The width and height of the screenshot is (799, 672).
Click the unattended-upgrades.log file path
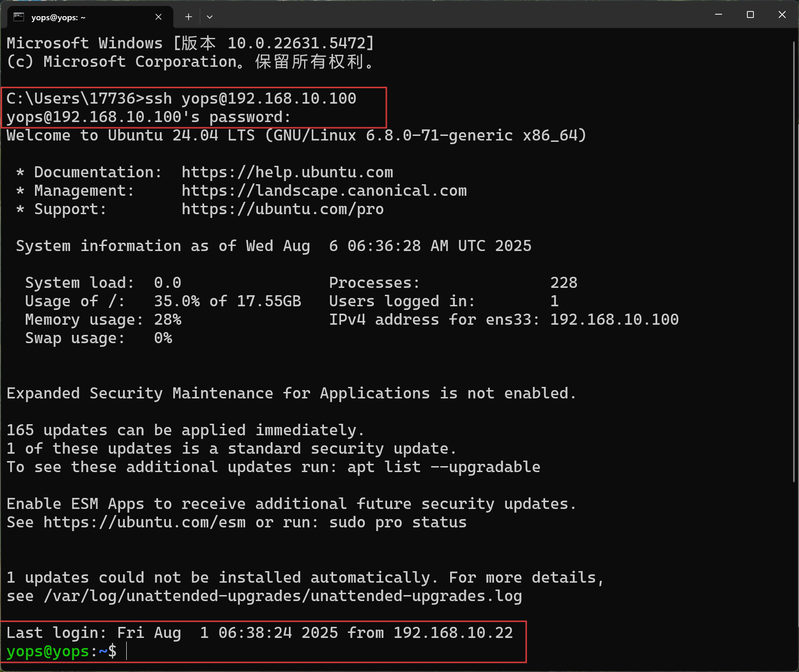coord(282,596)
